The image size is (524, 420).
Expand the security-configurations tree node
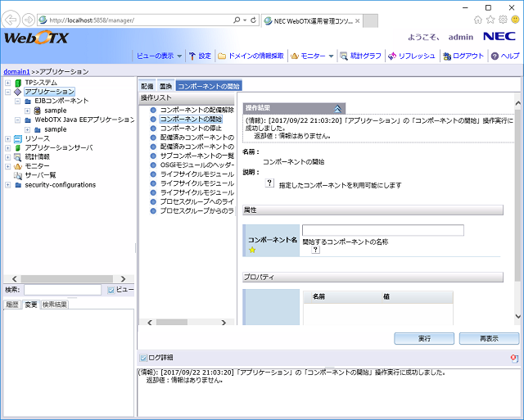[x=7, y=185]
